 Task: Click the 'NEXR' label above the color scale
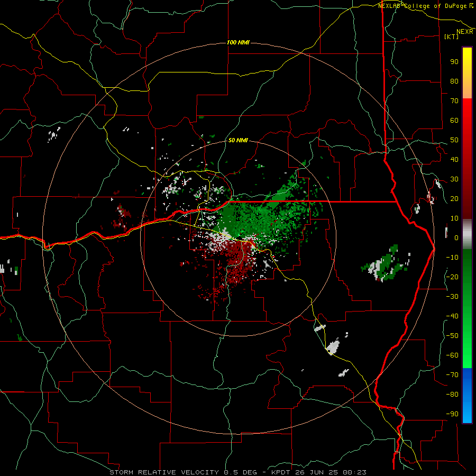[465, 32]
